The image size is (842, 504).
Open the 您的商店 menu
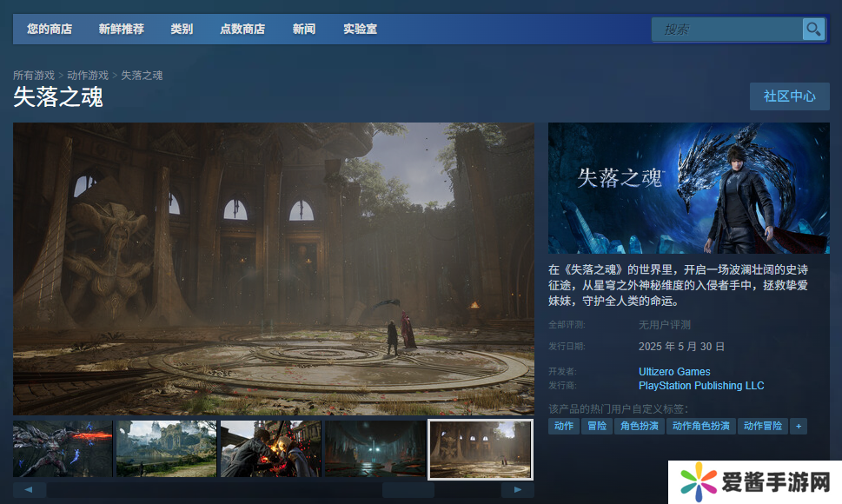(x=50, y=30)
